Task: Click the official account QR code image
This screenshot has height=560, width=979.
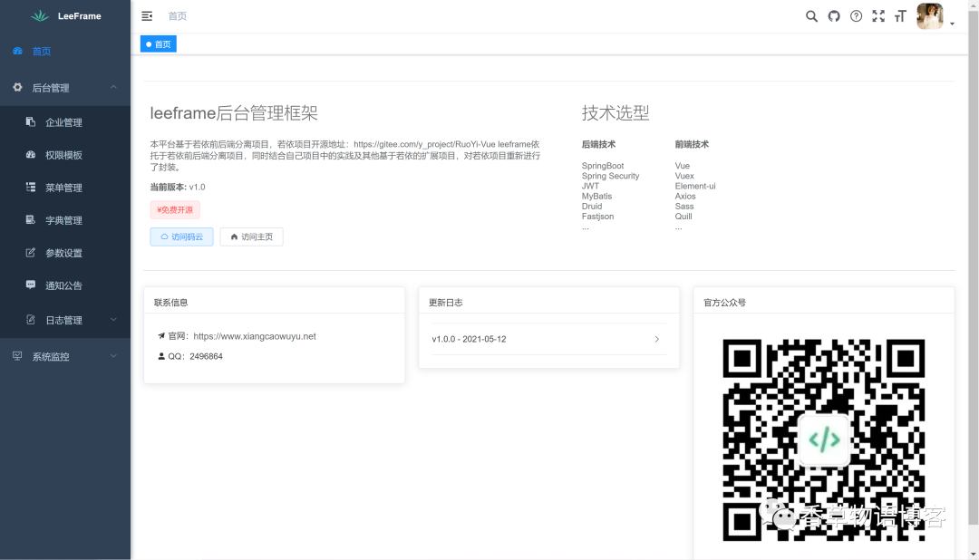Action: point(823,440)
